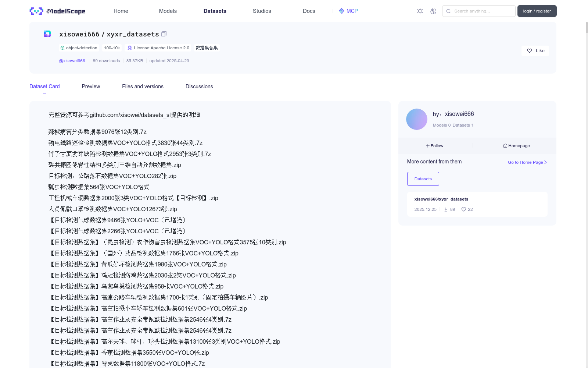Image resolution: width=588 pixels, height=368 pixels.
Task: Click the 100-10k size tag
Action: tap(112, 48)
